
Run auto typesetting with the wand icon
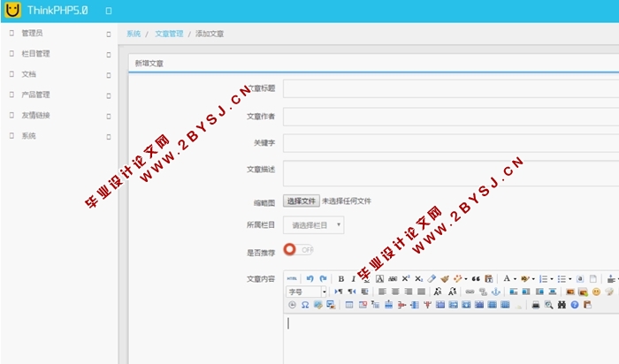pos(457,279)
